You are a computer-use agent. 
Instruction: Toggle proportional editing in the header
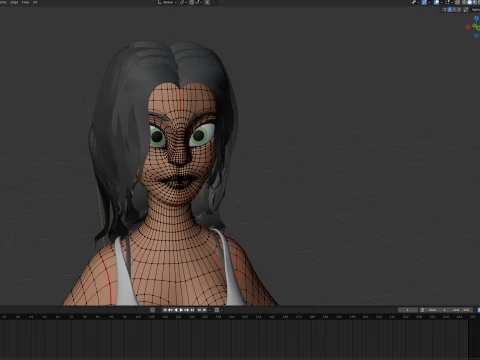point(207,2)
